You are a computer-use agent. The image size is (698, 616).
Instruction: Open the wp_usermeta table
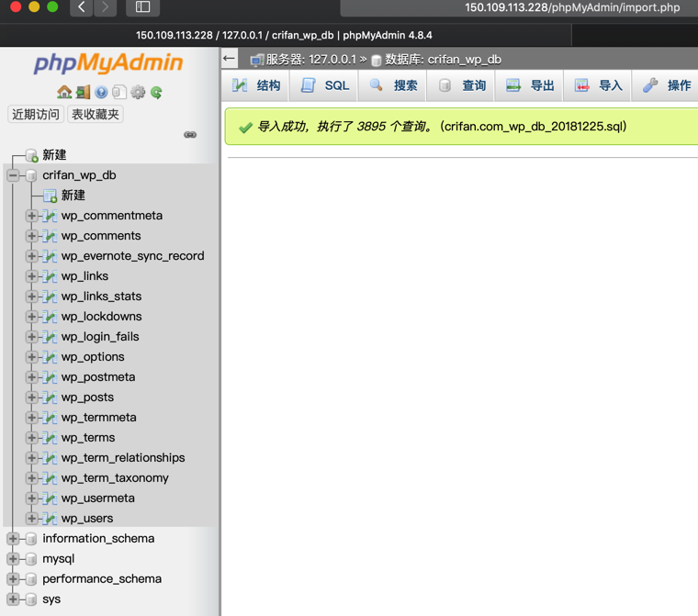[98, 498]
